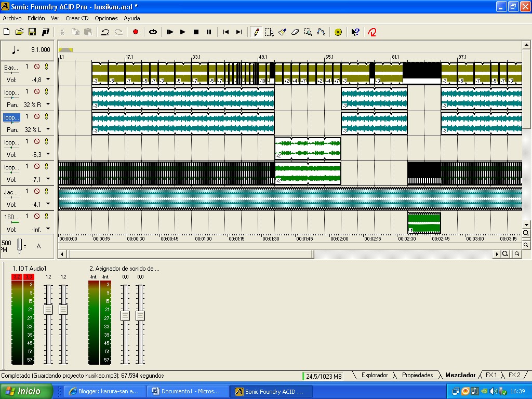
Task: Solo the loop track panned 32 % L
Action: (x=46, y=117)
